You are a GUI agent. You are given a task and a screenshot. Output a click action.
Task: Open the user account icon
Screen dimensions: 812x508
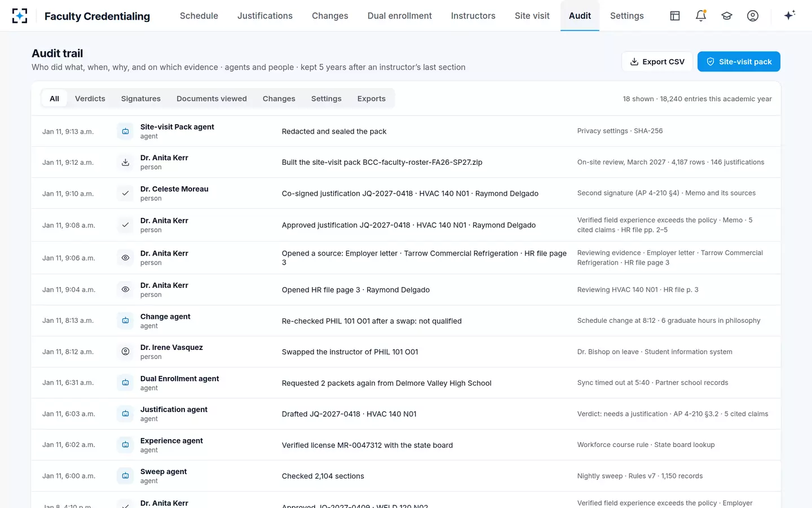[753, 16]
